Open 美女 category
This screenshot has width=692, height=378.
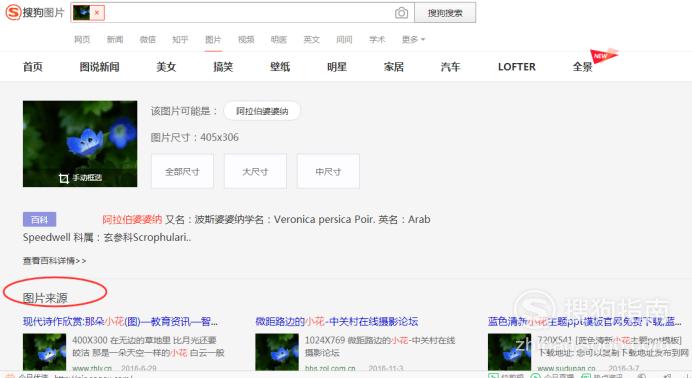166,67
